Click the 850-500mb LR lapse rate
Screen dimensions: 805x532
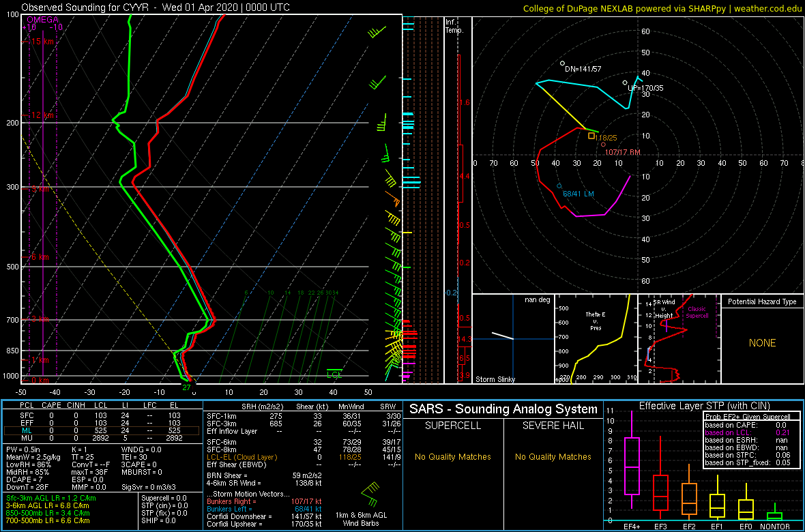tap(48, 512)
